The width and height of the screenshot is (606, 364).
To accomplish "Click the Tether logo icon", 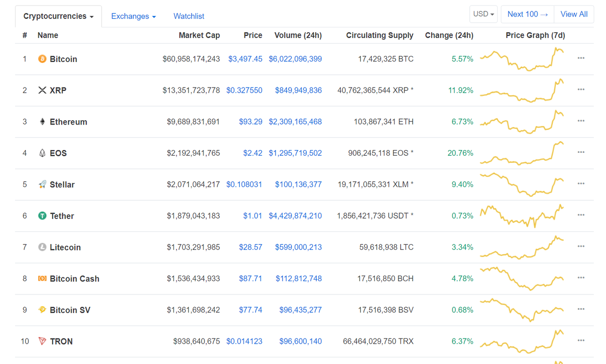I will click(42, 216).
